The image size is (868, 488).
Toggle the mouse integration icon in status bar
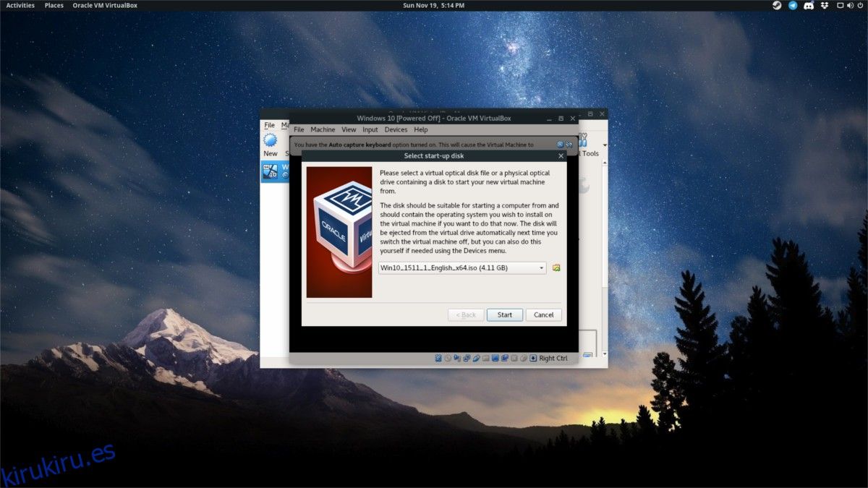point(523,358)
